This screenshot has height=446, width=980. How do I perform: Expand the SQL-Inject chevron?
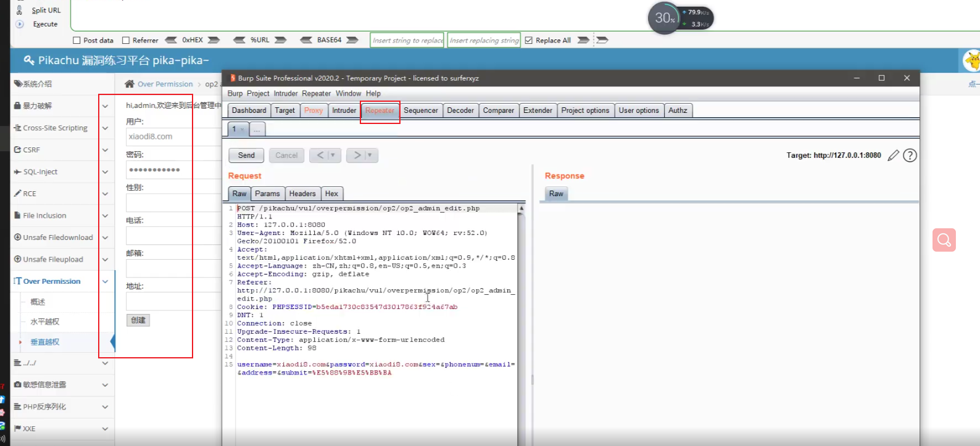105,172
